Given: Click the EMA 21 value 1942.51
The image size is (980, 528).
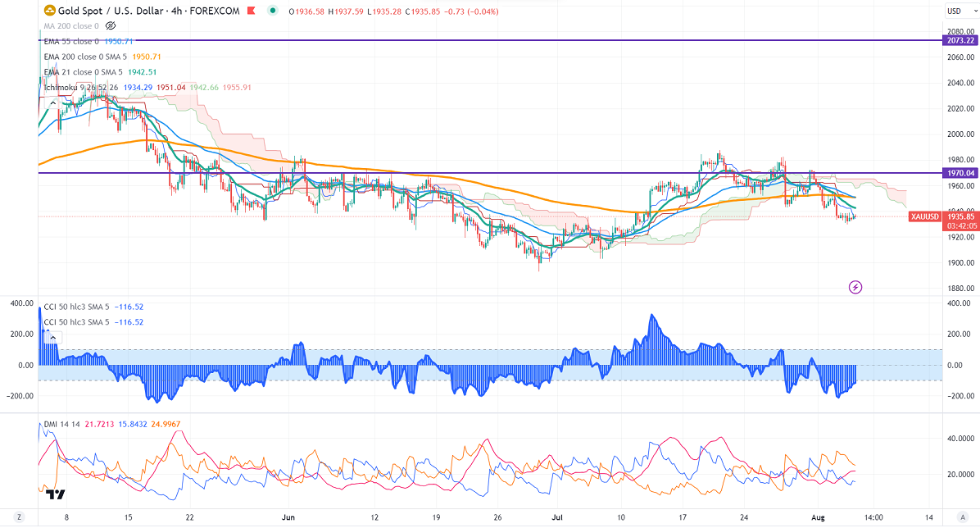Looking at the screenshot, I should (142, 72).
